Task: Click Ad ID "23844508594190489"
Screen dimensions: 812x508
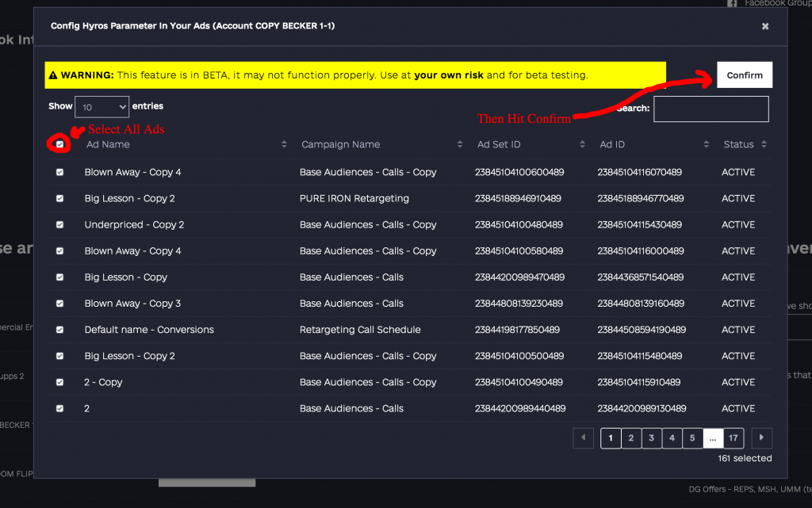Action: [642, 330]
